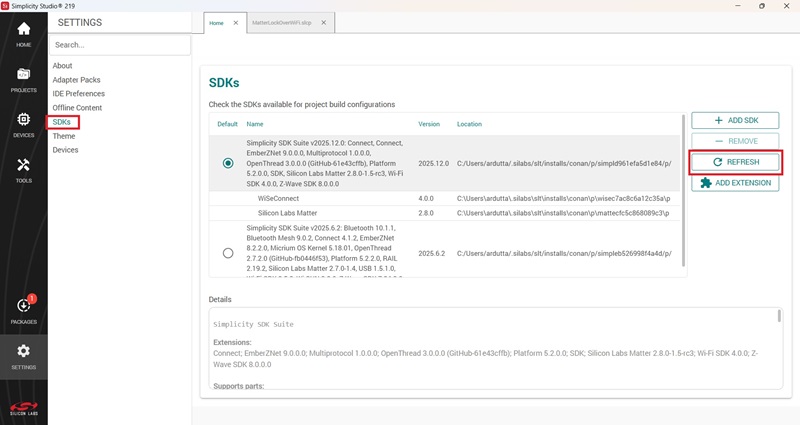The height and width of the screenshot is (425, 800).
Task: Select Adapter Packs in settings list
Action: point(76,80)
